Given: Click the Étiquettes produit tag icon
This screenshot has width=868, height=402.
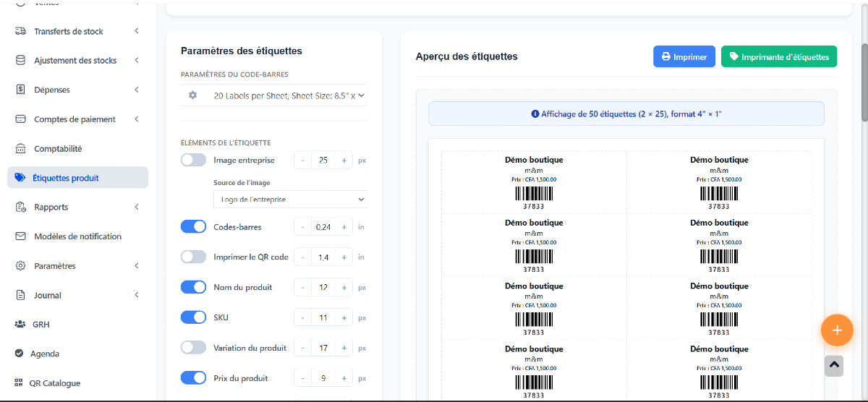Looking at the screenshot, I should (x=20, y=178).
